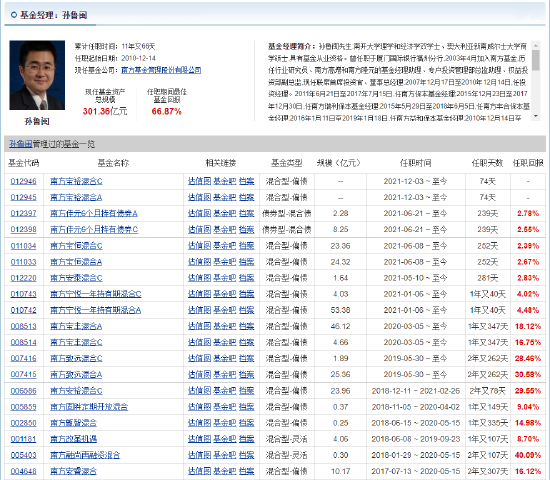The image size is (550, 480).
Task: Open fund code 012945
Action: point(24,198)
